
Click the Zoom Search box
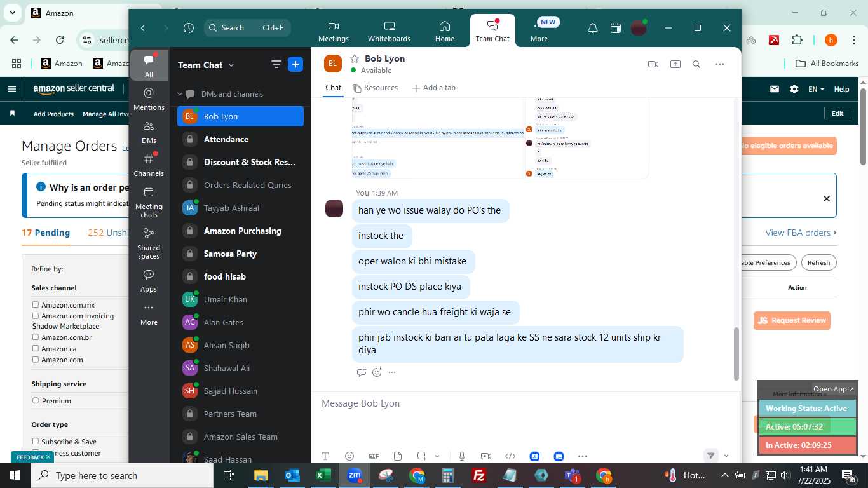248,28
